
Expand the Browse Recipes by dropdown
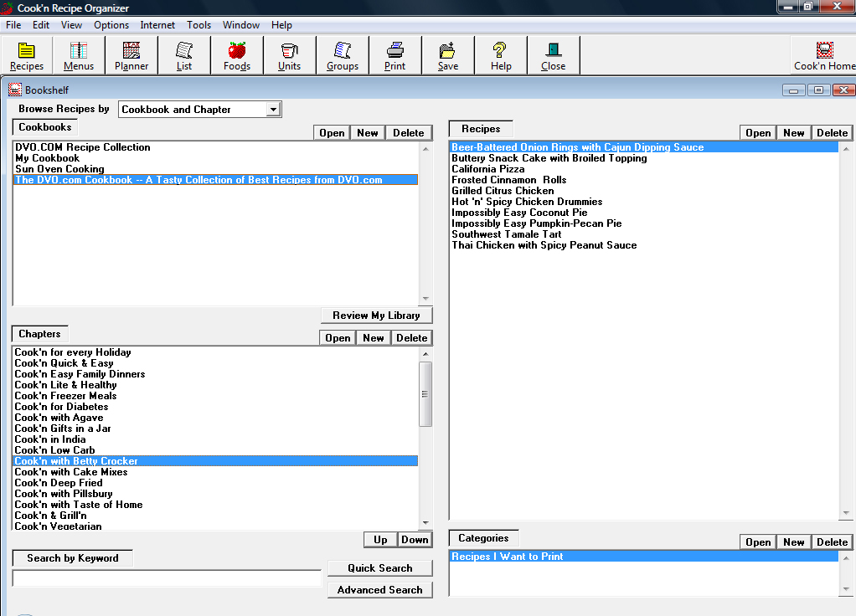pyautogui.click(x=273, y=110)
